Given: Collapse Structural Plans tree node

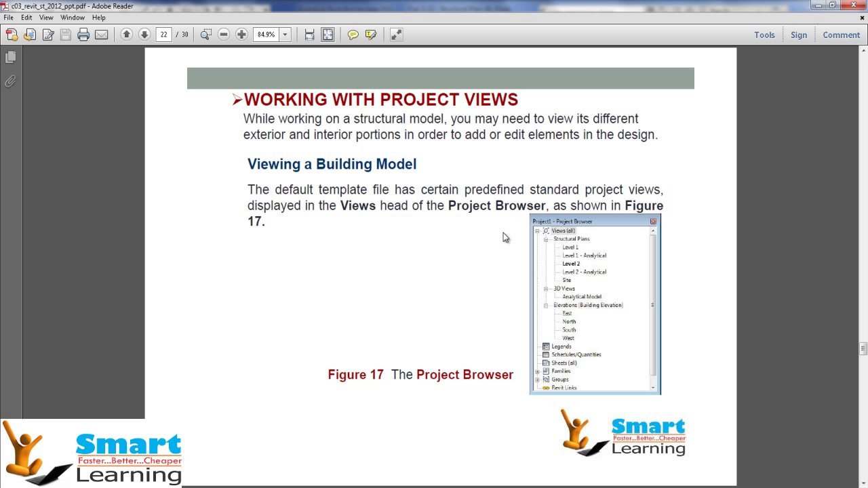Looking at the screenshot, I should (546, 239).
